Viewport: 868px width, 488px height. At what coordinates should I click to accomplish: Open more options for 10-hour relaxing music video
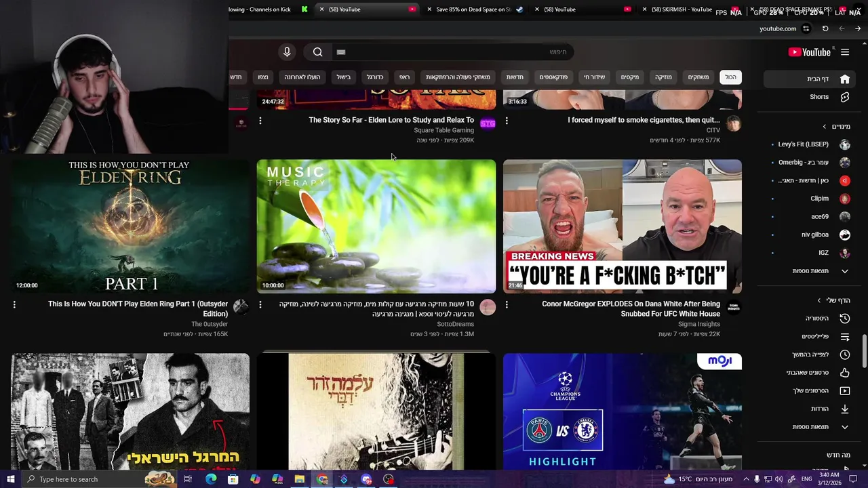(x=260, y=305)
